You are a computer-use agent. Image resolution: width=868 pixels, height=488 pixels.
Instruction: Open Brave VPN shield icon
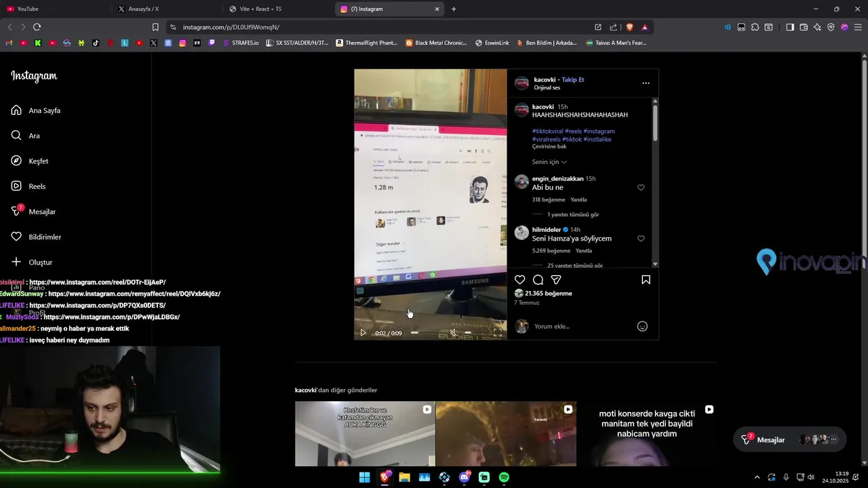(831, 27)
